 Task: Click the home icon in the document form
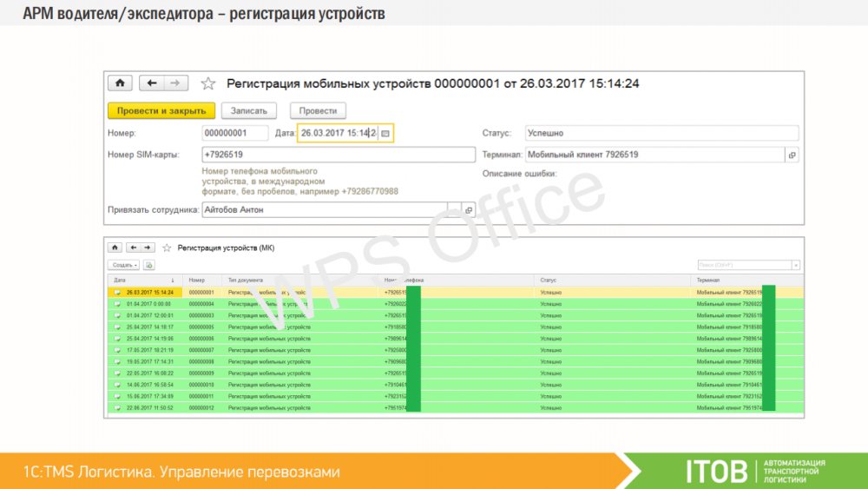[119, 83]
